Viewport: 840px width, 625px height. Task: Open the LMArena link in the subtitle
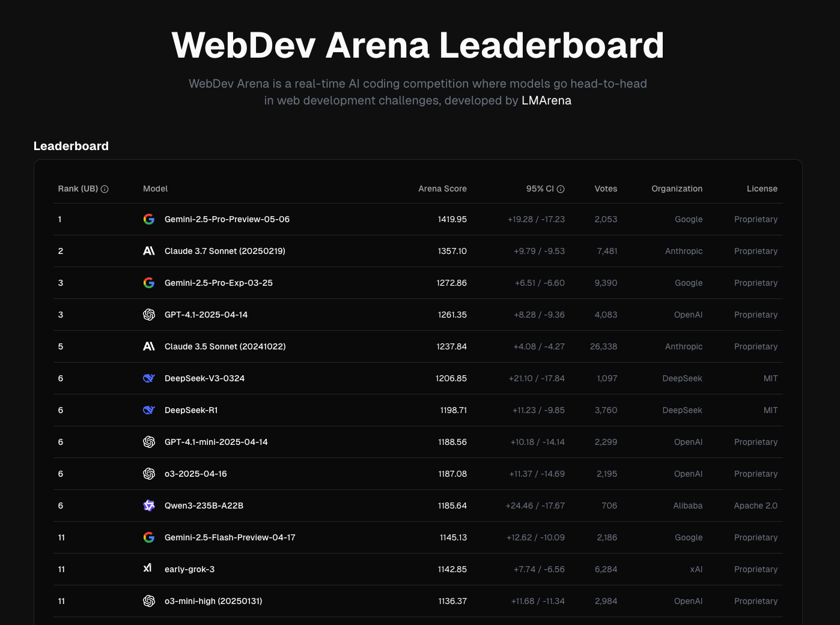point(546,100)
